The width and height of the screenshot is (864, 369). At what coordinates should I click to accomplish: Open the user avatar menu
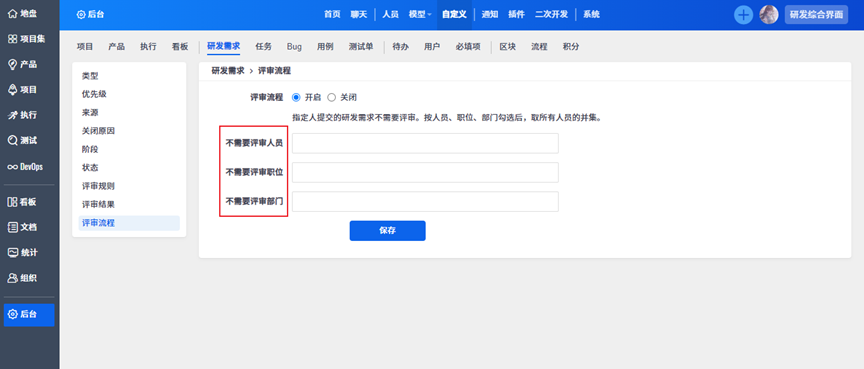click(769, 15)
